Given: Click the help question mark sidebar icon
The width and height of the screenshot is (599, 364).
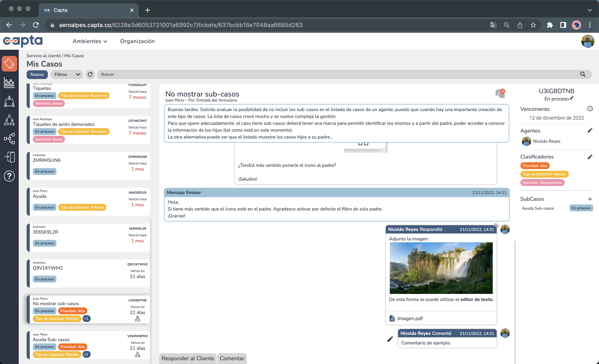Looking at the screenshot, I should coord(9,176).
